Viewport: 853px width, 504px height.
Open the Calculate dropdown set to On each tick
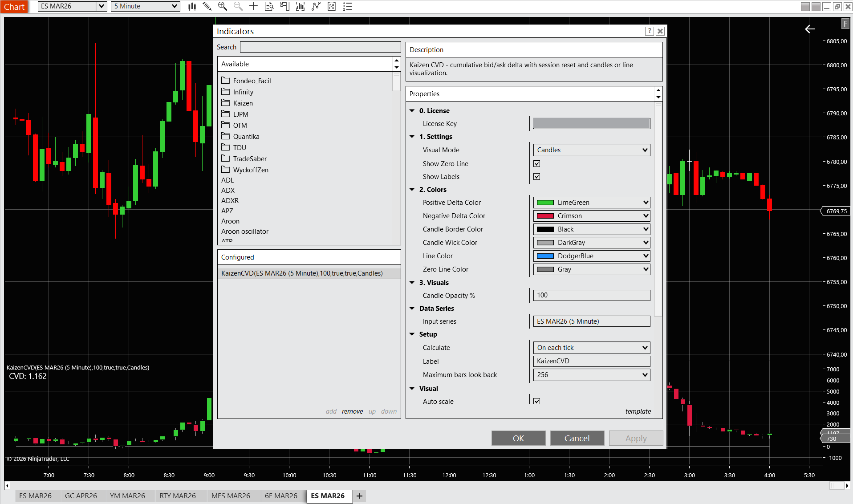point(591,348)
